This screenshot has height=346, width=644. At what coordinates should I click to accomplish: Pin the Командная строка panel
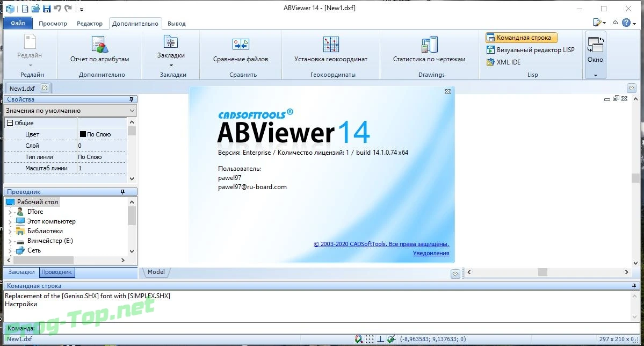tap(634, 286)
